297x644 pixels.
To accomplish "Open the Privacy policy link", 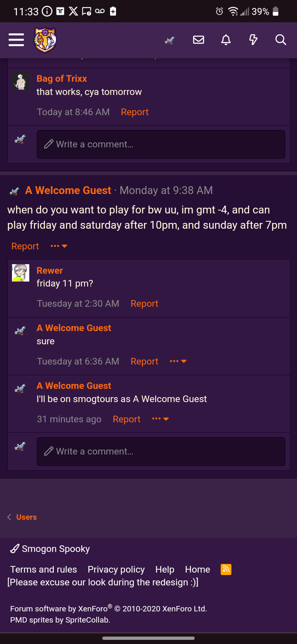I will [x=116, y=569].
